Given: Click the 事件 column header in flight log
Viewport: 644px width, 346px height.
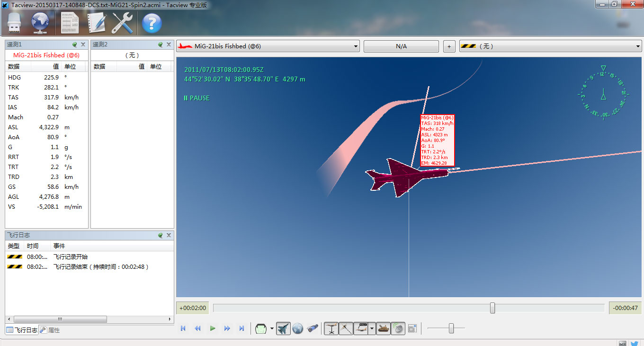Looking at the screenshot, I should (112, 246).
